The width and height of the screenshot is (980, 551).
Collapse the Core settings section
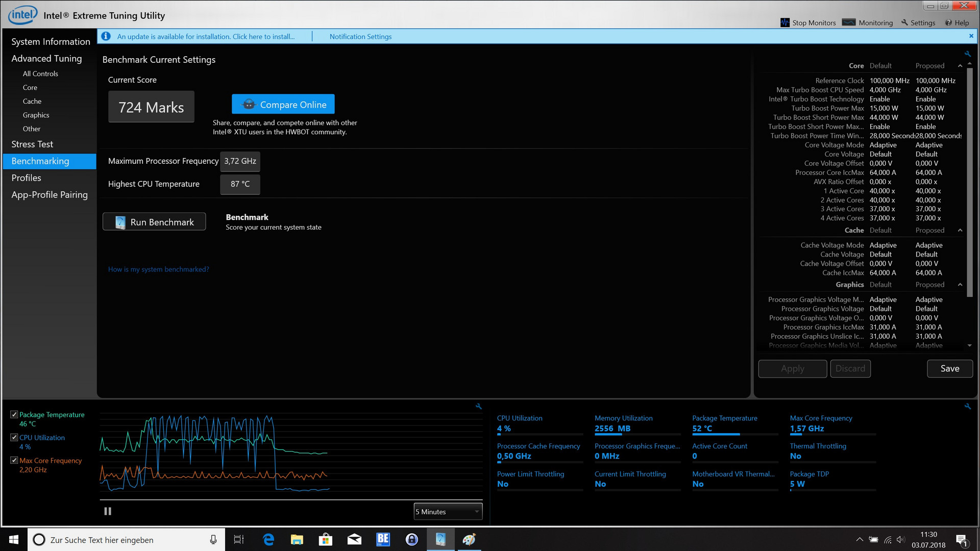click(960, 66)
